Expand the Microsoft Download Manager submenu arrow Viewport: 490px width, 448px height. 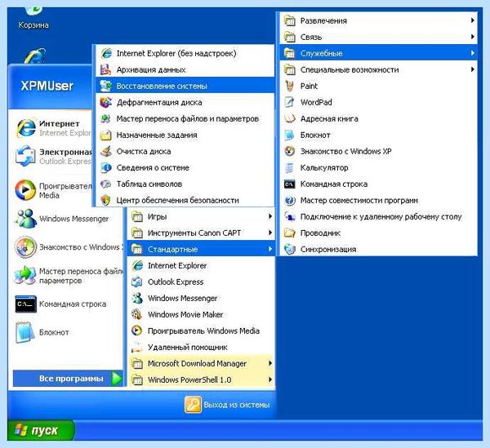[x=270, y=363]
